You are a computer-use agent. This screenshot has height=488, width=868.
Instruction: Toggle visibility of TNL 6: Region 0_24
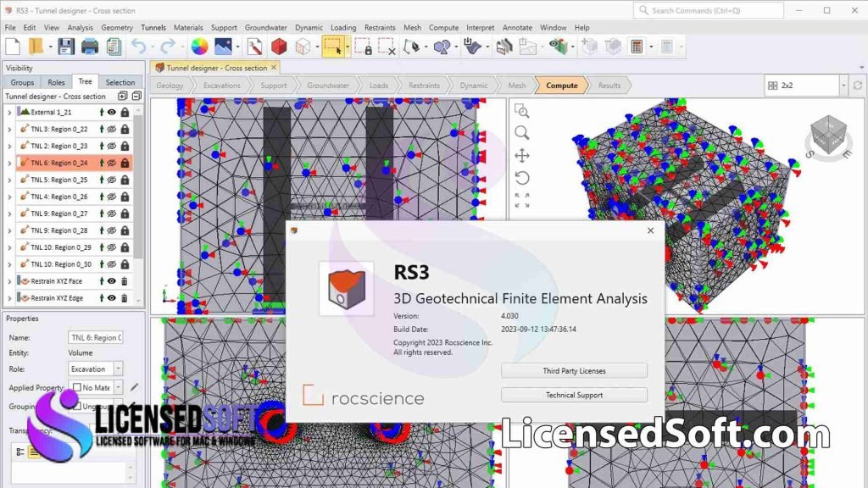tap(112, 164)
